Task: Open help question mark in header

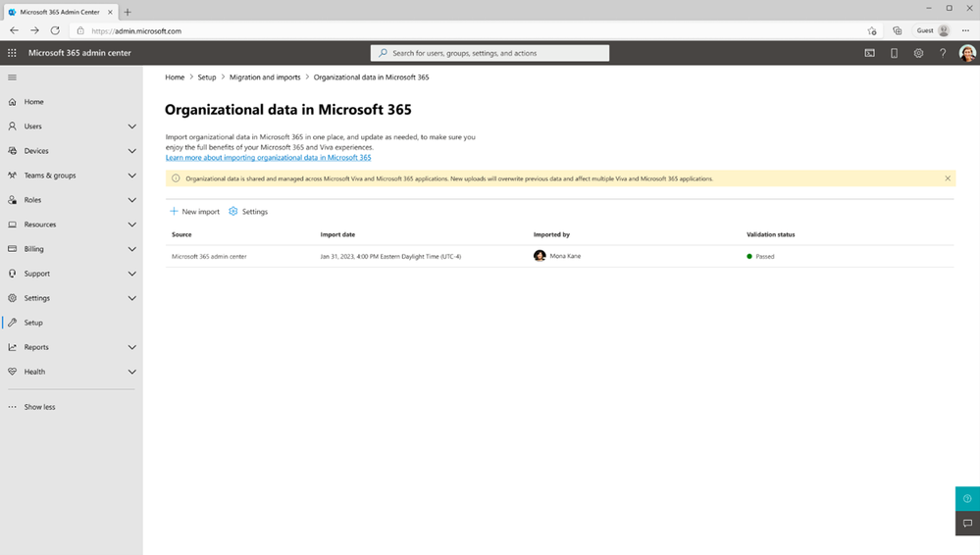Action: pyautogui.click(x=943, y=53)
